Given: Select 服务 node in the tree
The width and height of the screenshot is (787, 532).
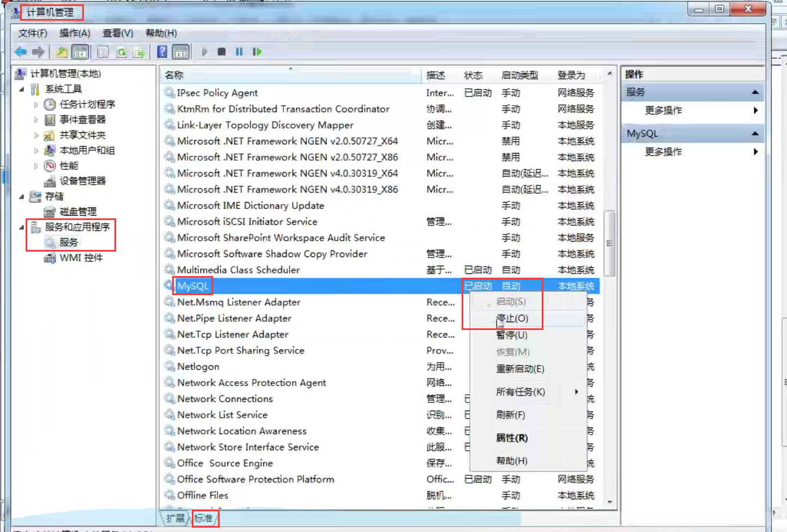Looking at the screenshot, I should [69, 242].
